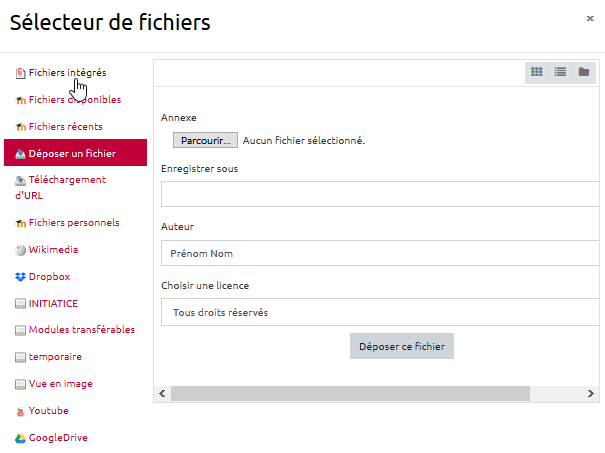Image resolution: width=605 pixels, height=453 pixels.
Task: Open Fichiers intégrés in sidebar
Action: pyautogui.click(x=67, y=72)
